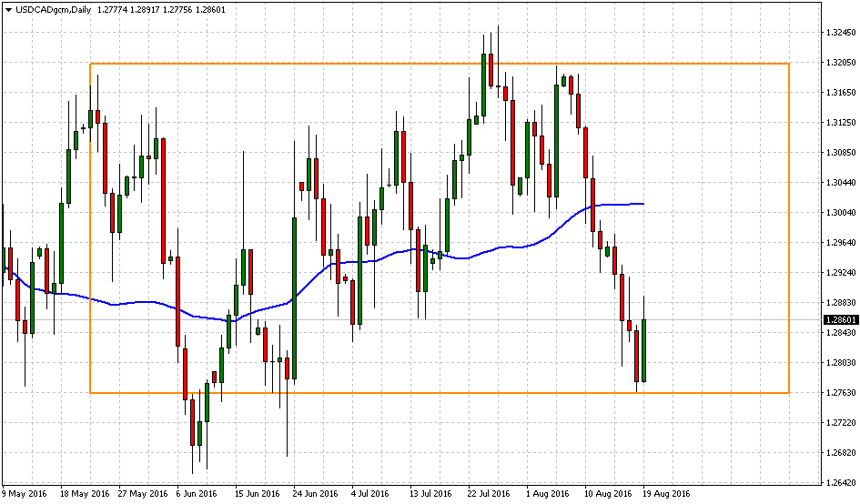This screenshot has height=504, width=860.
Task: Click the 1.29640 price axis label
Action: (841, 242)
